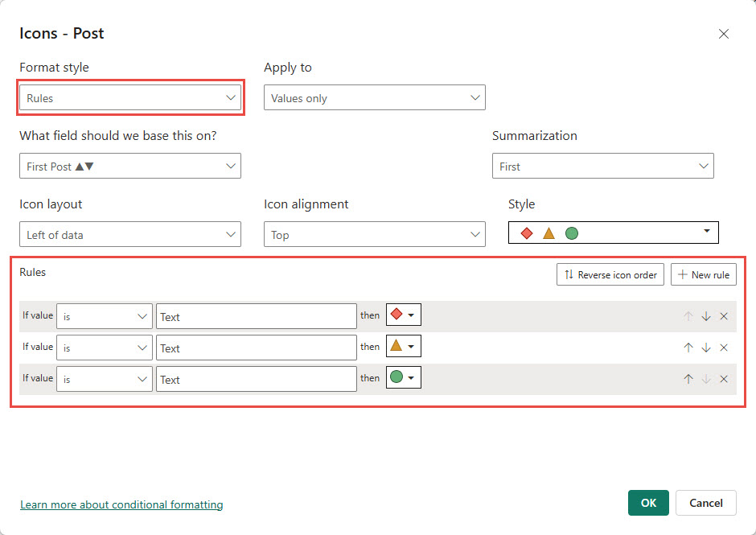This screenshot has width=756, height=535.
Task: Open the icon Style selector
Action: pos(613,233)
